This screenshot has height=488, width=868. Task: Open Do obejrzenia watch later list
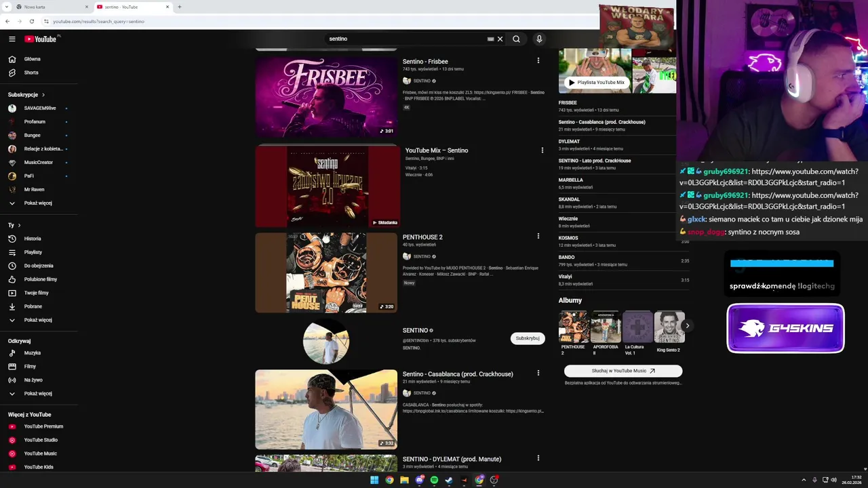click(39, 266)
